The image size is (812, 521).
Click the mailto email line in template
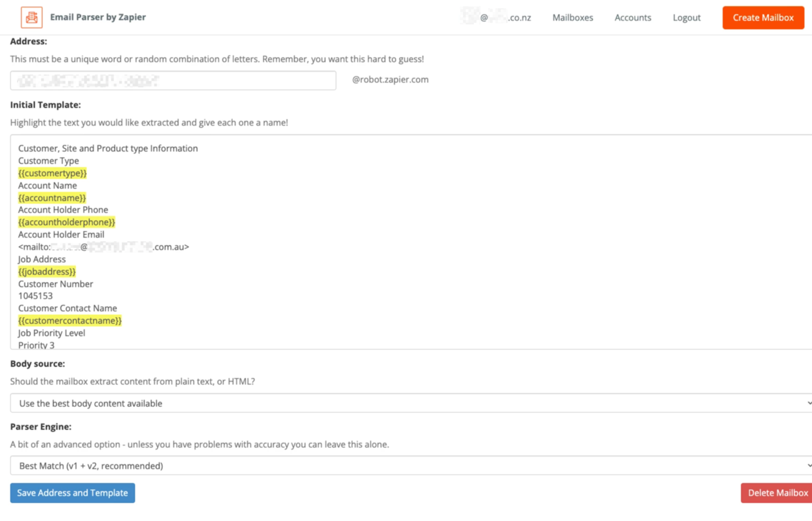point(103,247)
